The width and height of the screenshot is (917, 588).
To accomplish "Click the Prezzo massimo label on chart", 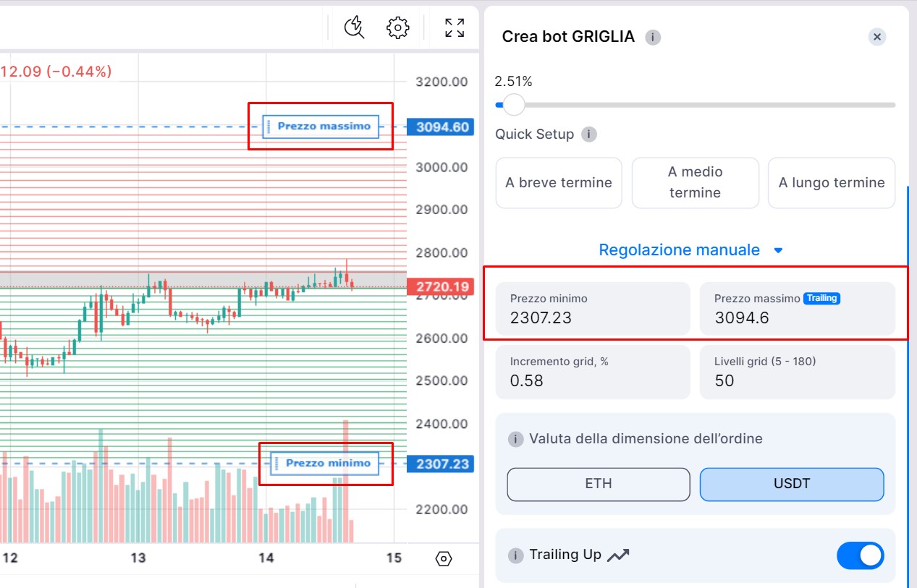I will click(x=324, y=126).
